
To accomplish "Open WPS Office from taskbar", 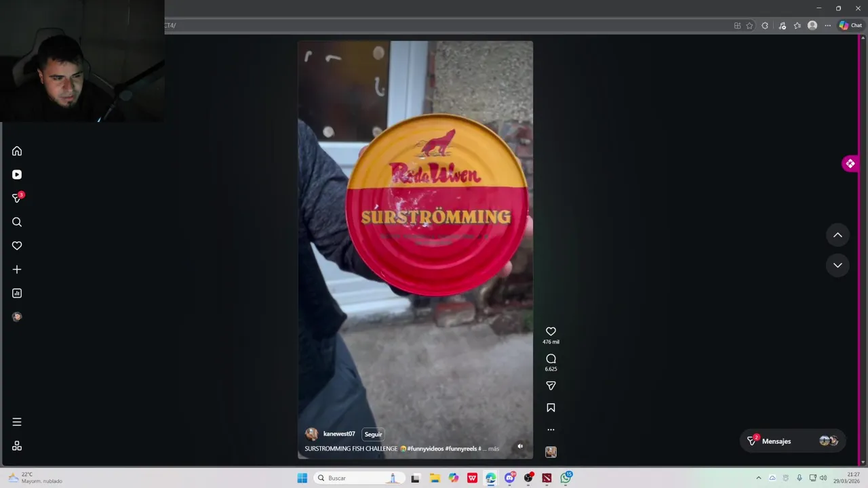I will 472,478.
